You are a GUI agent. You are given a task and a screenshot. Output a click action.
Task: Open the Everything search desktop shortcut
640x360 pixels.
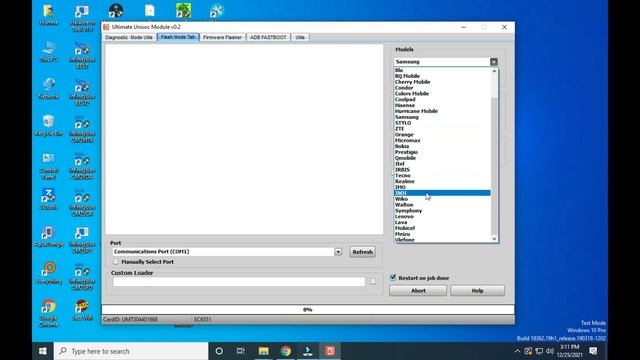point(49,273)
